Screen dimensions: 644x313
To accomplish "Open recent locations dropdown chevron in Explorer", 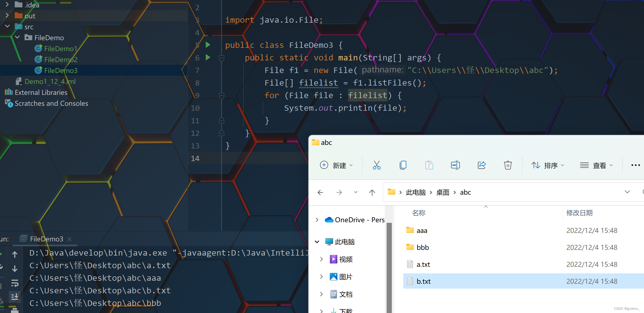I will [x=355, y=192].
